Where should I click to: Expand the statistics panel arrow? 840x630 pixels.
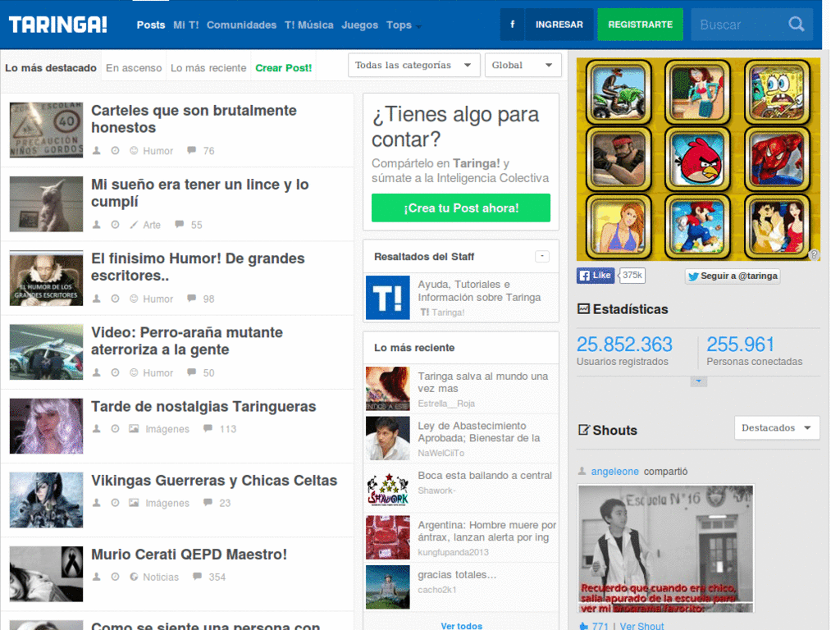point(699,381)
